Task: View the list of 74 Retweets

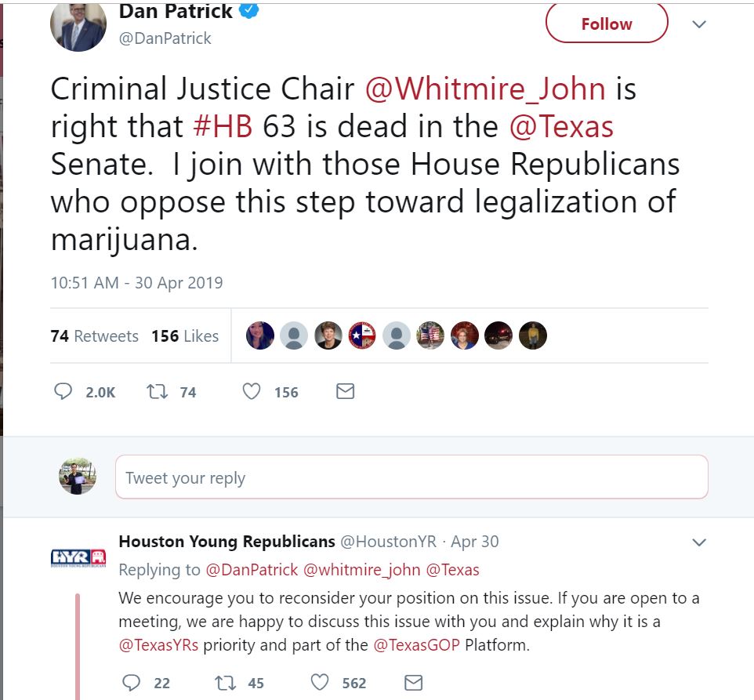Action: [94, 336]
